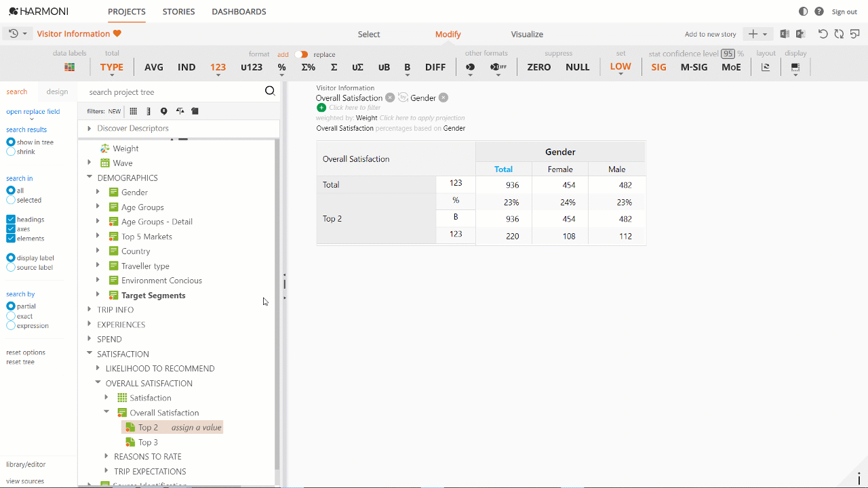This screenshot has width=868, height=488.
Task: Click the undo arrow icon
Action: [823, 34]
